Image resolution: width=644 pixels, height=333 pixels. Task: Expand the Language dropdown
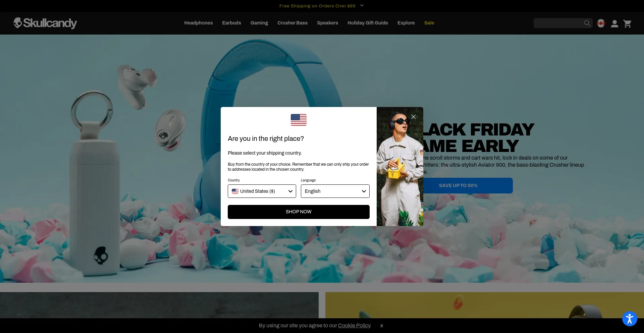335,191
